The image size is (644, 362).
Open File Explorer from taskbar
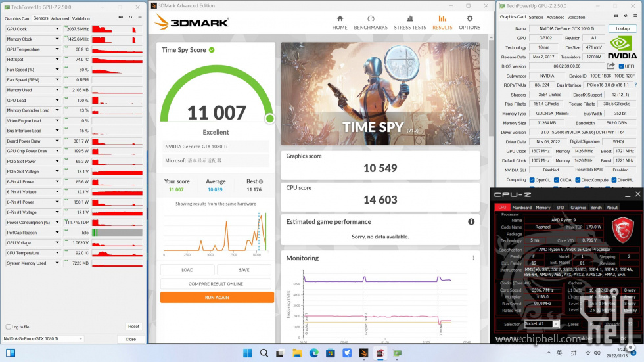pyautogui.click(x=297, y=353)
